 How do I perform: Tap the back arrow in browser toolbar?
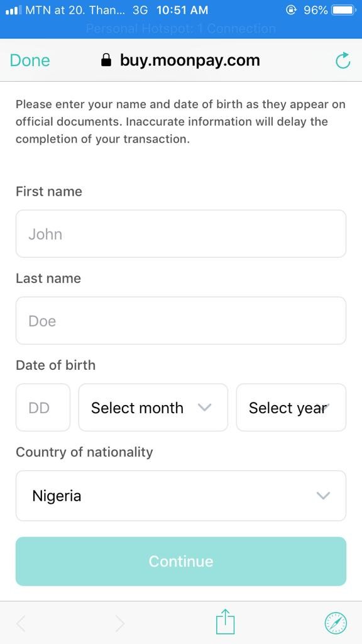tap(21, 623)
